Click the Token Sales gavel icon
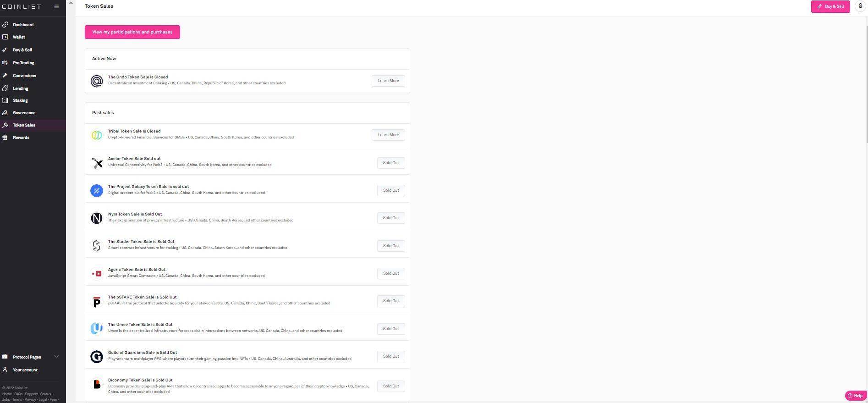Viewport: 868px width, 403px height. click(x=5, y=125)
